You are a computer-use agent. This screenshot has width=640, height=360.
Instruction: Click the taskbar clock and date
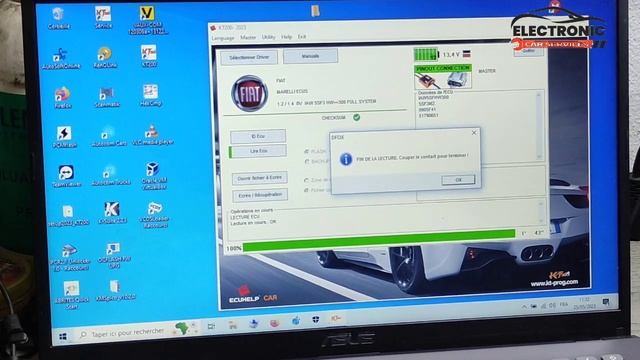tap(585, 303)
